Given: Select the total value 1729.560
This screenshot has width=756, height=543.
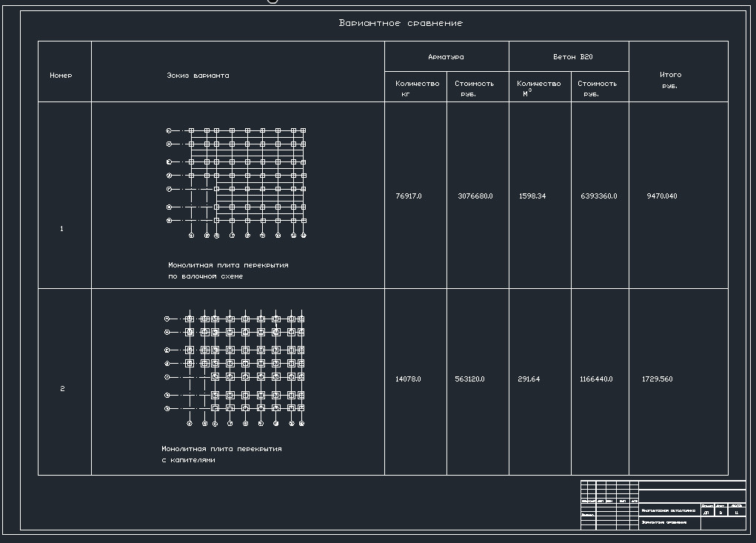Looking at the screenshot, I should point(657,379).
